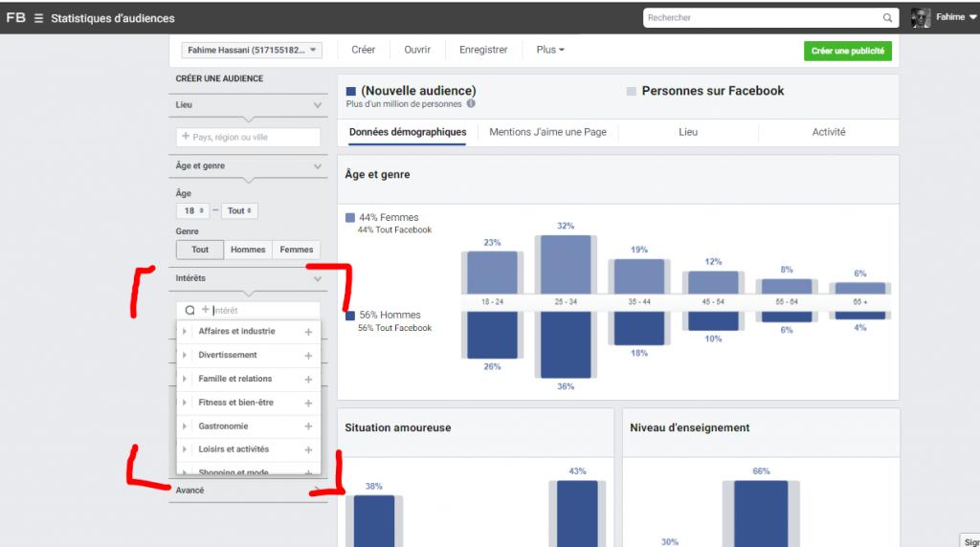
Task: Select Tout gender option
Action: [200, 250]
